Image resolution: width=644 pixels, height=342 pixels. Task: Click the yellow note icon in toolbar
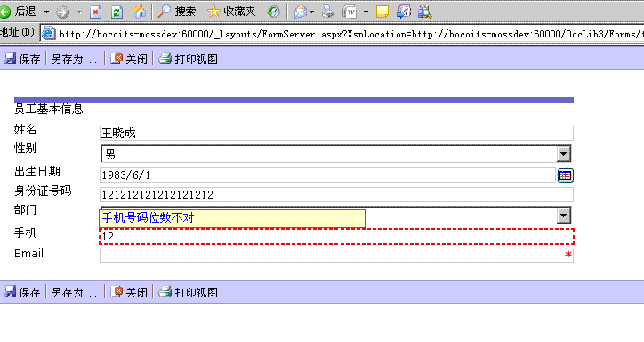[x=382, y=12]
